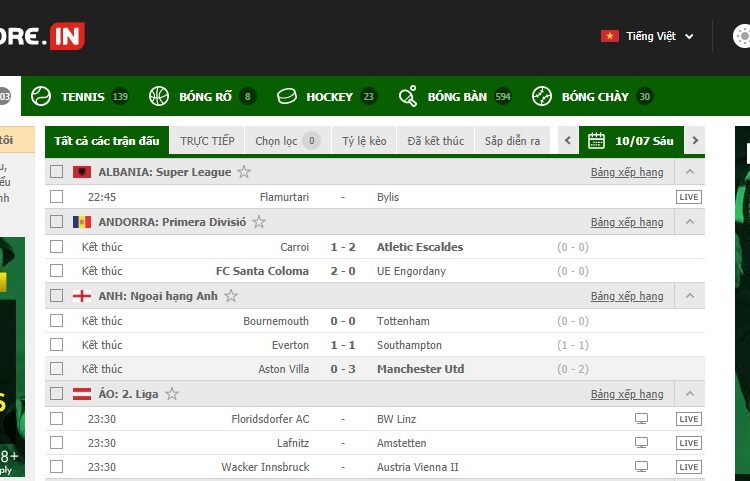Tick the Bournemouth vs Tottenham checkbox
This screenshot has width=750, height=481.
(x=56, y=321)
